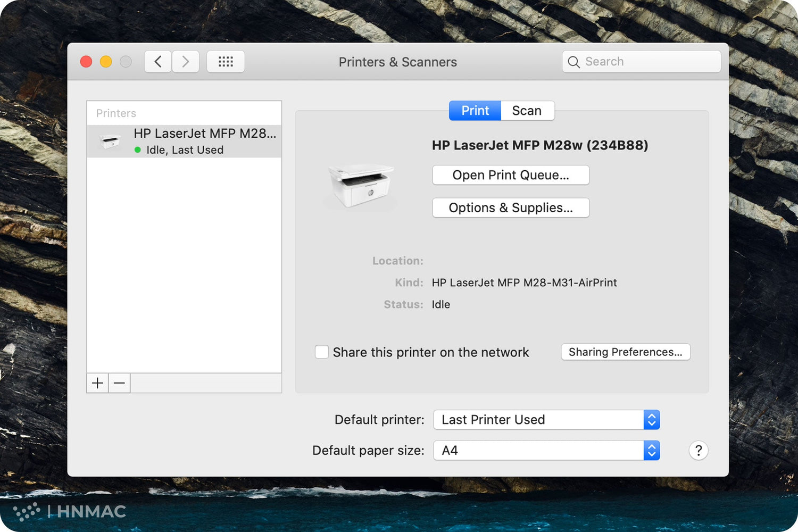Open Sharing Preferences
The width and height of the screenshot is (798, 532).
[625, 352]
